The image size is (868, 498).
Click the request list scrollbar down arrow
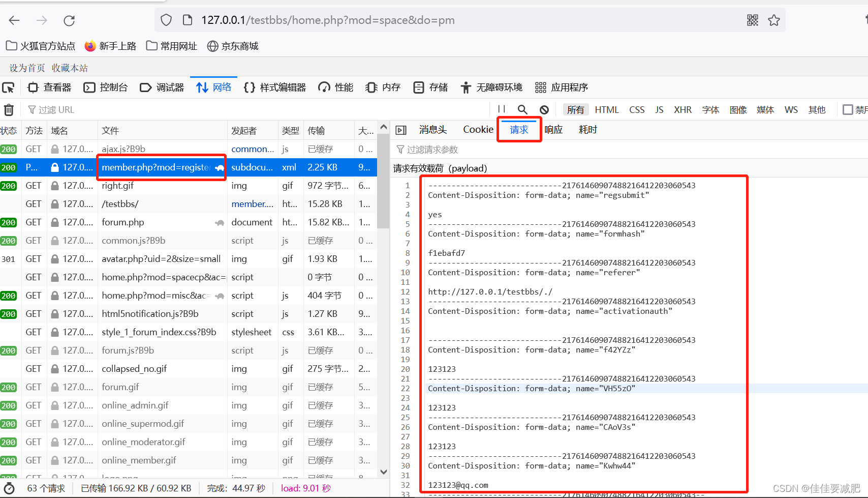384,472
